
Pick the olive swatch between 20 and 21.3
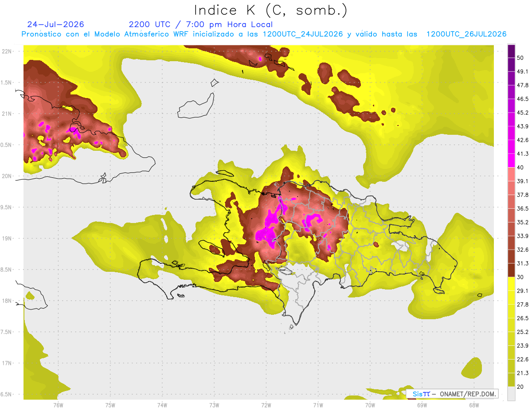511,380
